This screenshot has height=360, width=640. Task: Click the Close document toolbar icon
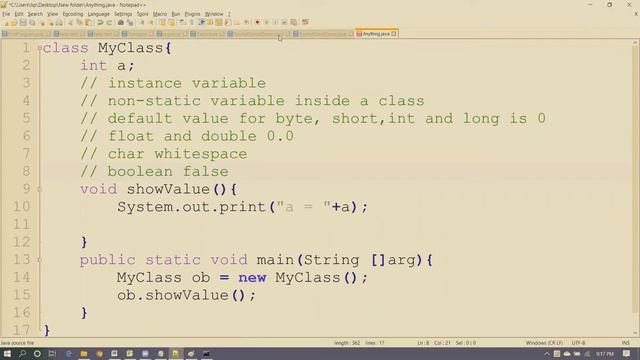point(42,22)
